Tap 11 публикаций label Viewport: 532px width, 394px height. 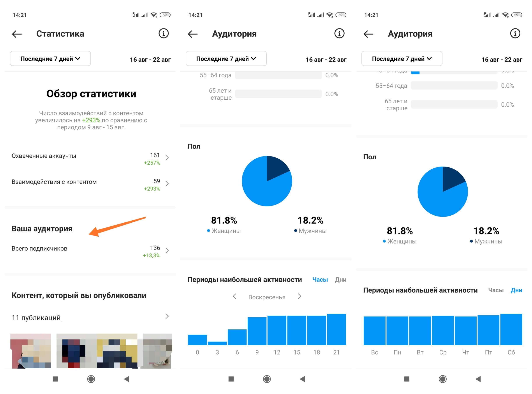click(x=36, y=318)
